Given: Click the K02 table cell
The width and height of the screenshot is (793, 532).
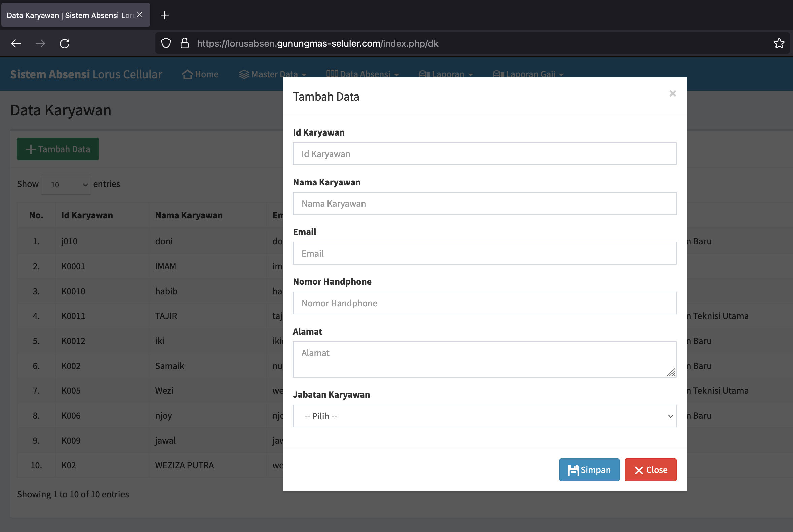Looking at the screenshot, I should (102, 465).
